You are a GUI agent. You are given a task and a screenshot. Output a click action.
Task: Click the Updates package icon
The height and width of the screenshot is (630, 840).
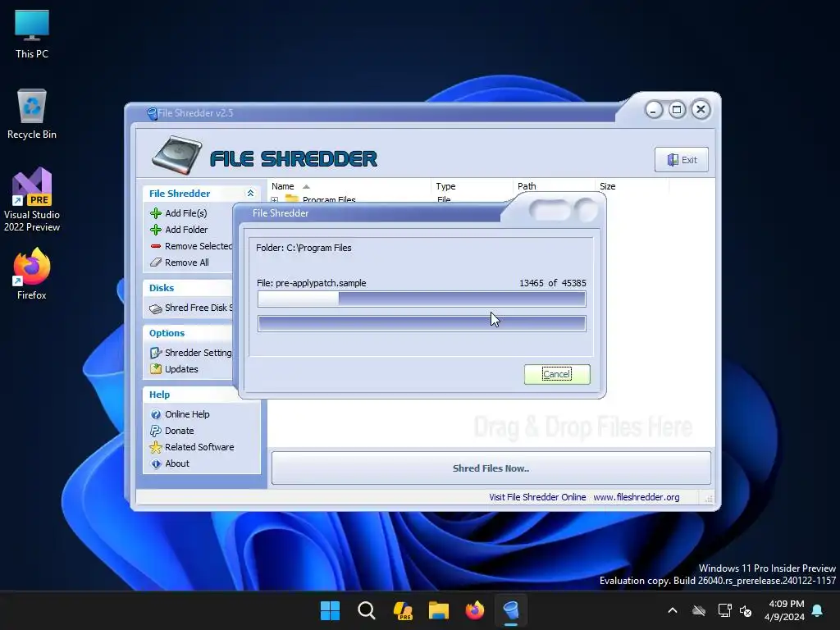pyautogui.click(x=156, y=369)
